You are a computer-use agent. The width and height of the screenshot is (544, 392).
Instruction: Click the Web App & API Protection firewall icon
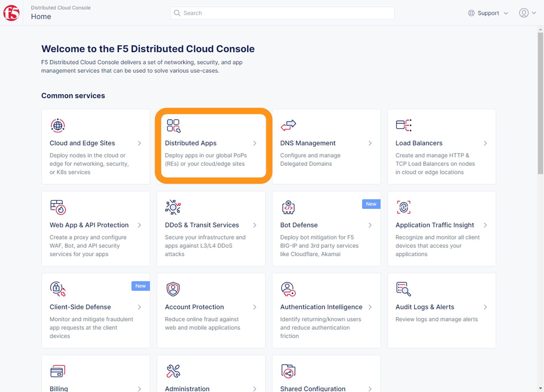pyautogui.click(x=58, y=207)
